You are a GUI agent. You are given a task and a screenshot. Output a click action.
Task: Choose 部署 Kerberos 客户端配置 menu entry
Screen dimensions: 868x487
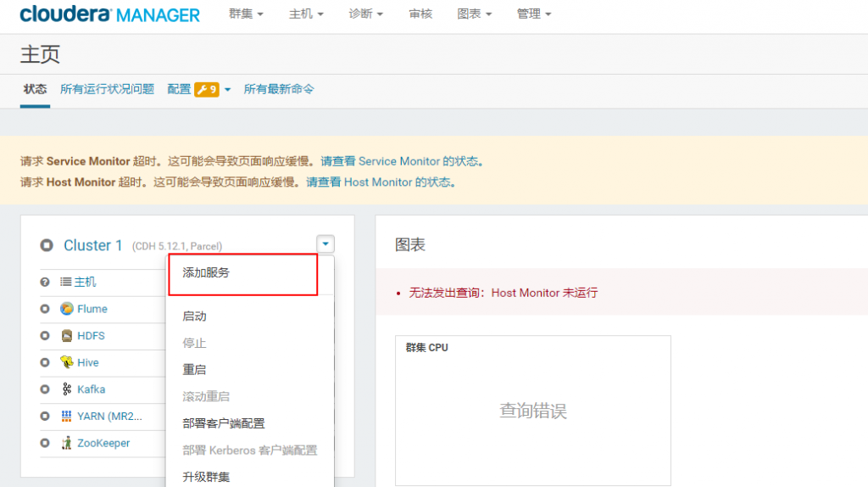coord(250,451)
